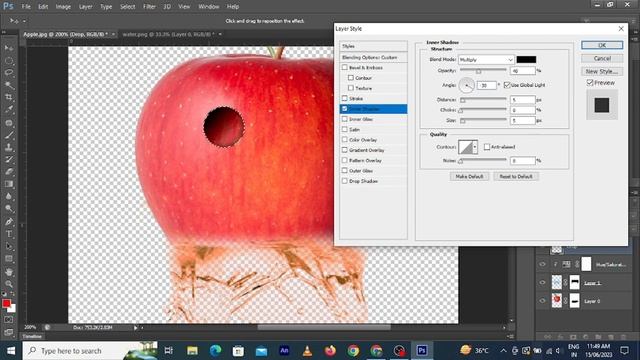Open Blending Options: Custom section
This screenshot has width=640, height=360.
373,57
